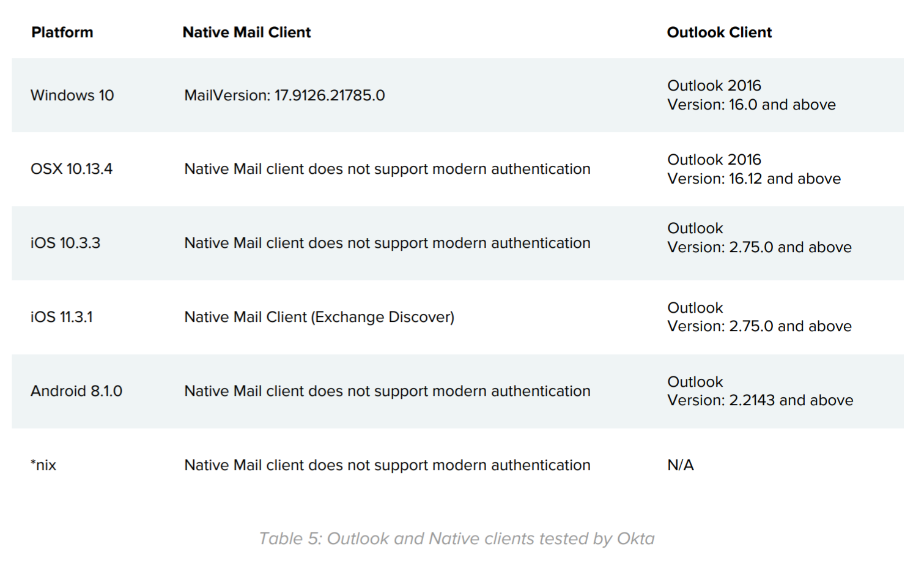Select the N/A Outlook client cell
Viewport: 924px width, 563px height.
point(680,465)
